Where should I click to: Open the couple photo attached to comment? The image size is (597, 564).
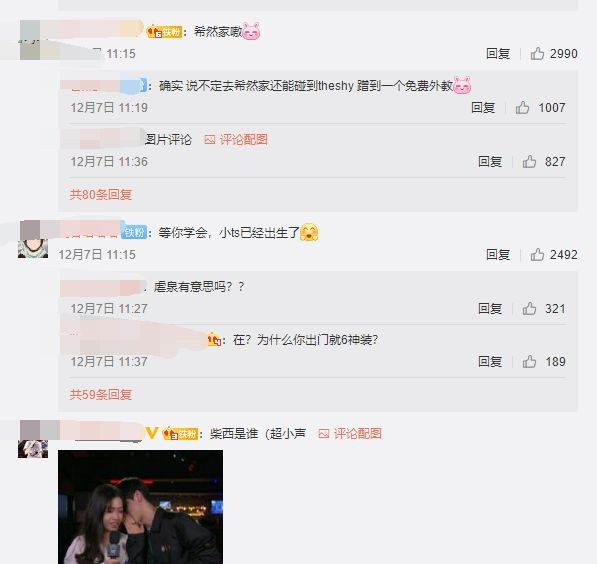[x=140, y=507]
